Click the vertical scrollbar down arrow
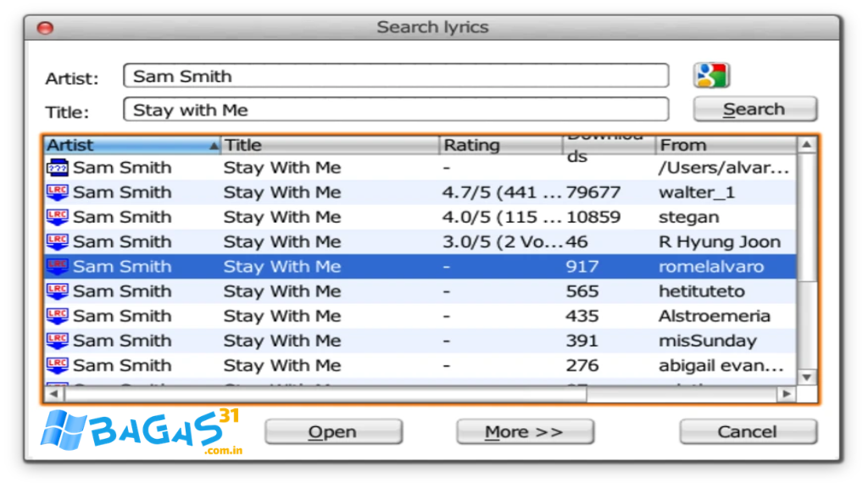Screen dimensions: 868x488 point(807,377)
